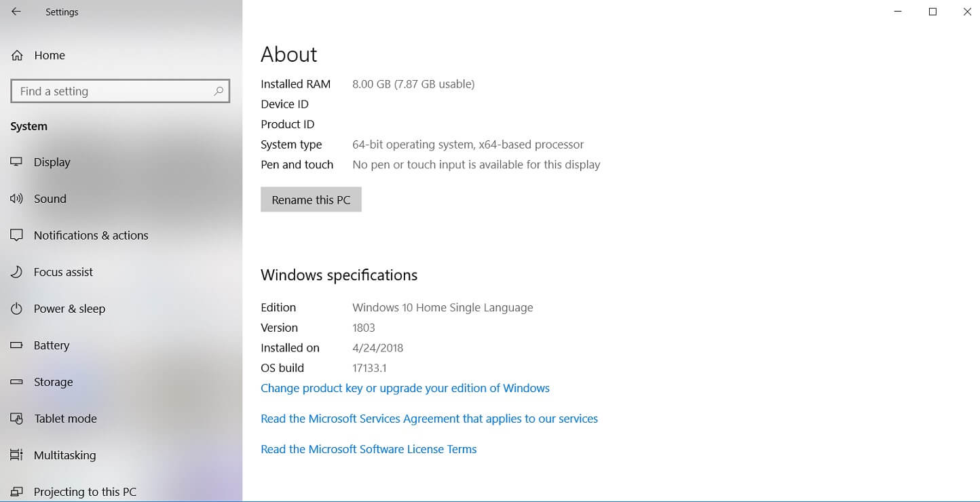Screen dimensions: 980x502
Task: Click the OS build 17133.1 value
Action: pos(369,368)
